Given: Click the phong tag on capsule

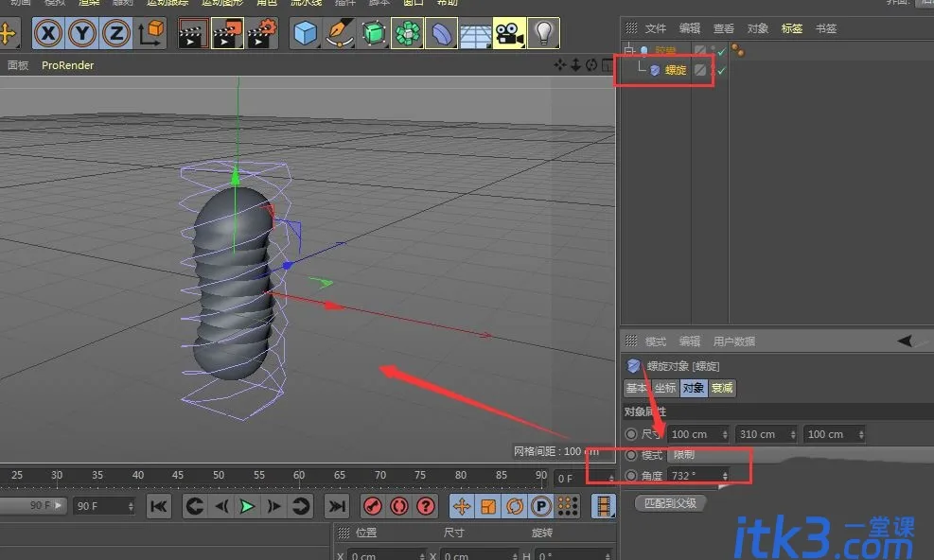Looking at the screenshot, I should coord(738,51).
